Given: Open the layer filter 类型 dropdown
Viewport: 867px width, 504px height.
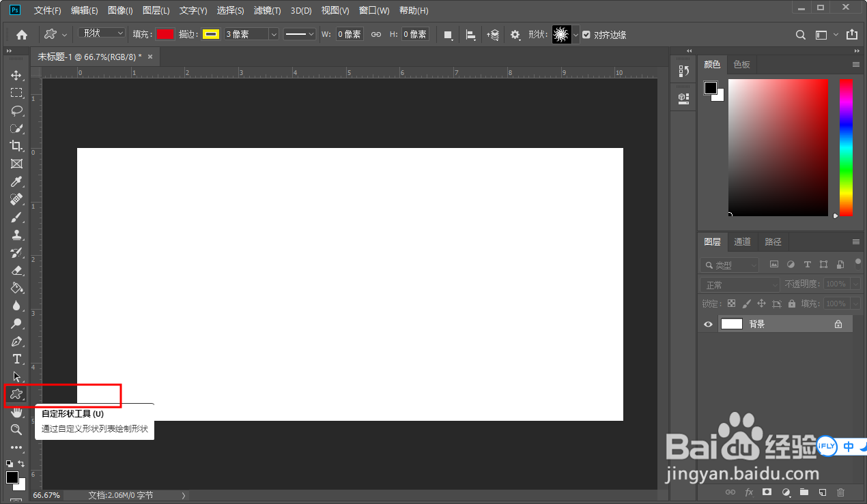Looking at the screenshot, I should point(729,265).
